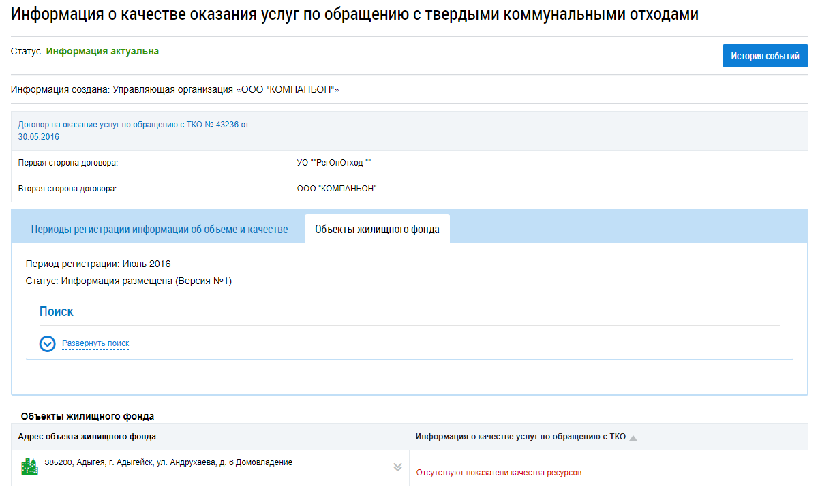Click the red Отсутствуют показатели качества ресурсов text
Viewport: 820px width, 504px height.
click(498, 473)
